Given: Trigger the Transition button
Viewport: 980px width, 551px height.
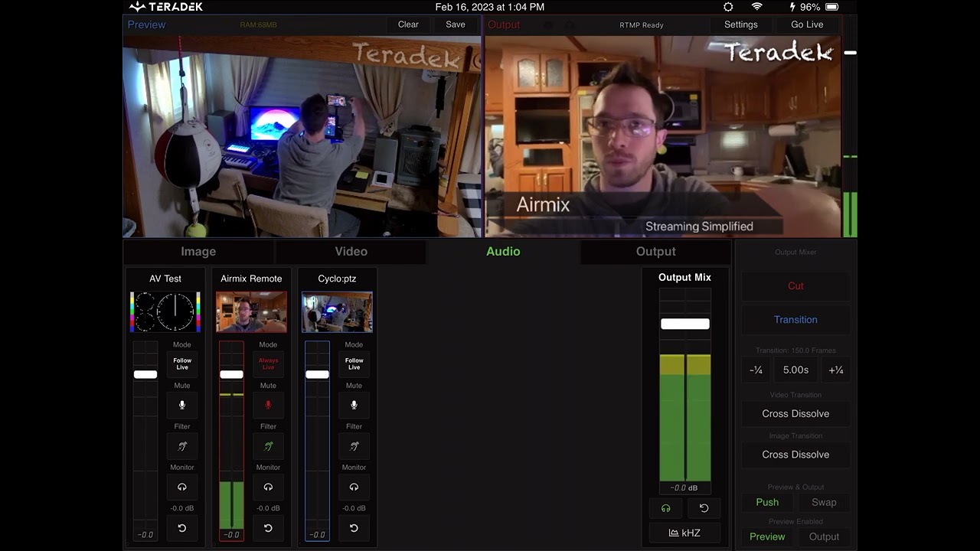Looking at the screenshot, I should pyautogui.click(x=795, y=320).
